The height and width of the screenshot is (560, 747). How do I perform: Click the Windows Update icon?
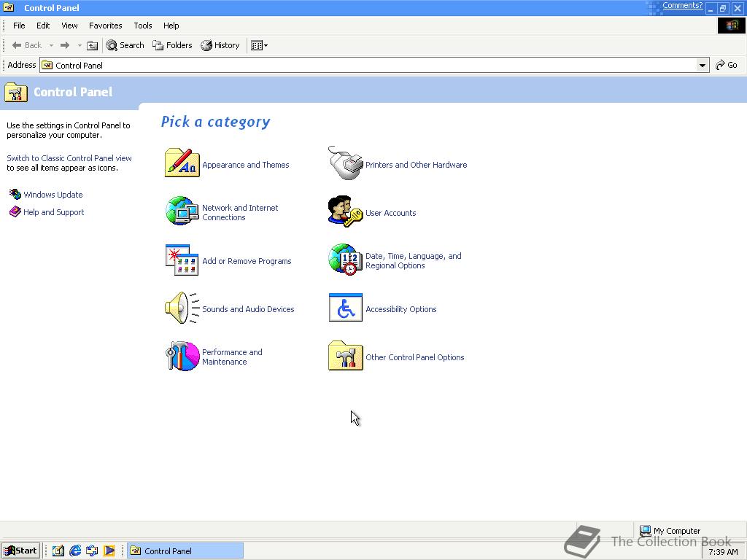pyautogui.click(x=15, y=194)
